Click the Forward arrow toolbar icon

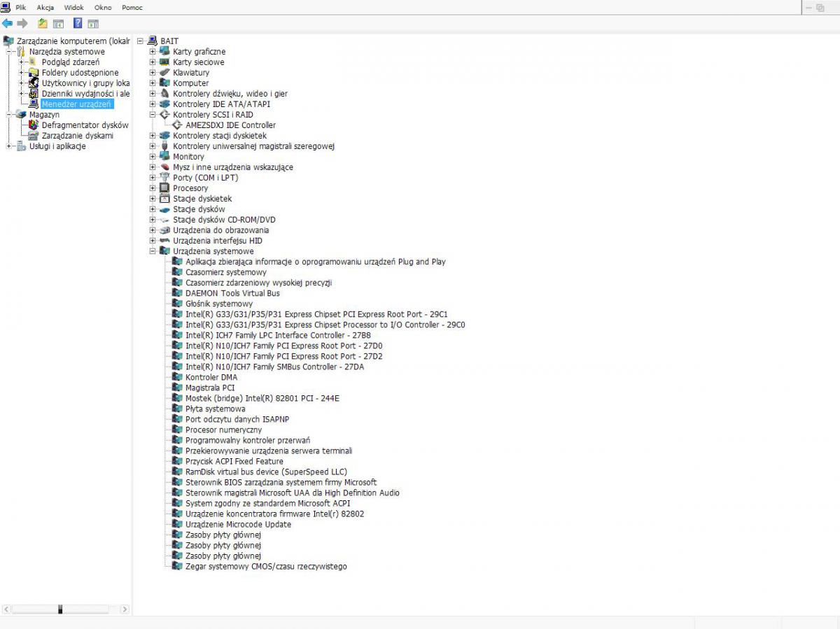click(22, 23)
